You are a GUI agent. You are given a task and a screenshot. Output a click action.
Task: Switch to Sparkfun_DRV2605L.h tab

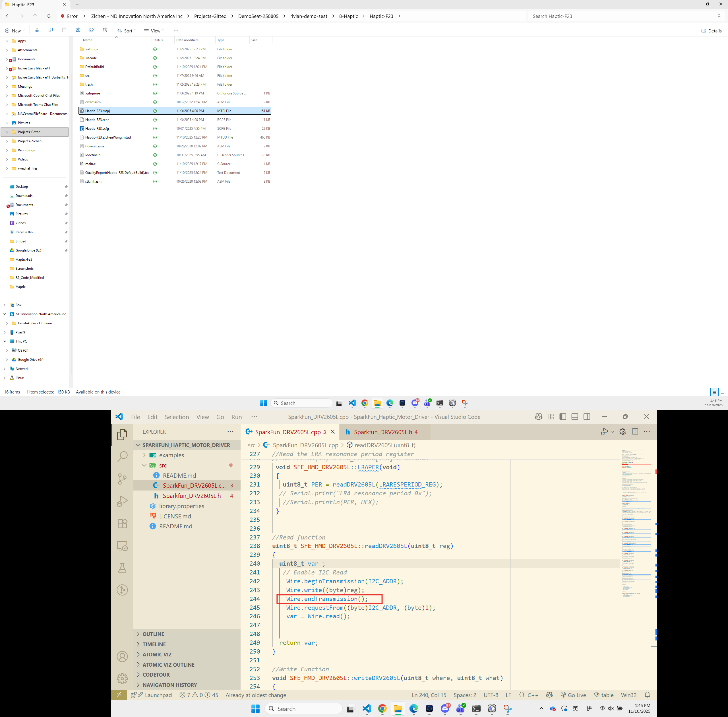tap(382, 432)
